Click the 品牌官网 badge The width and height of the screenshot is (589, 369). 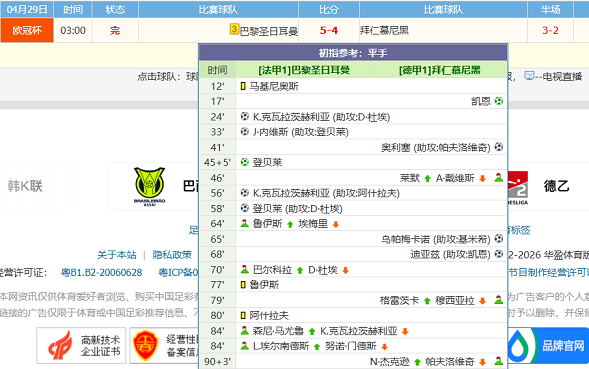pos(548,346)
